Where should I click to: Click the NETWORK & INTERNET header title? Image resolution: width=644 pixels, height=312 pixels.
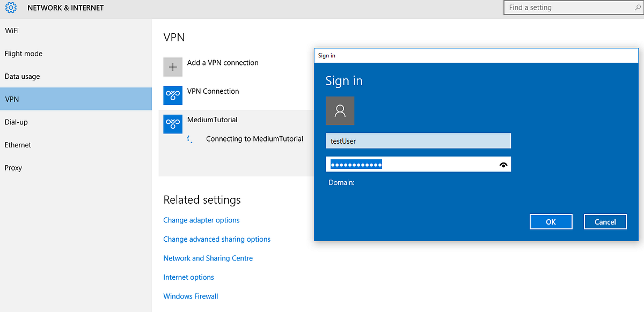[x=65, y=8]
